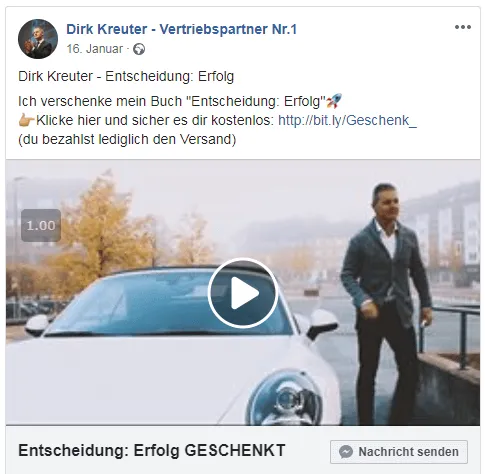Viewport: 485px width, 474px height.
Task: Open the three-dot post options menu
Action: [x=463, y=27]
